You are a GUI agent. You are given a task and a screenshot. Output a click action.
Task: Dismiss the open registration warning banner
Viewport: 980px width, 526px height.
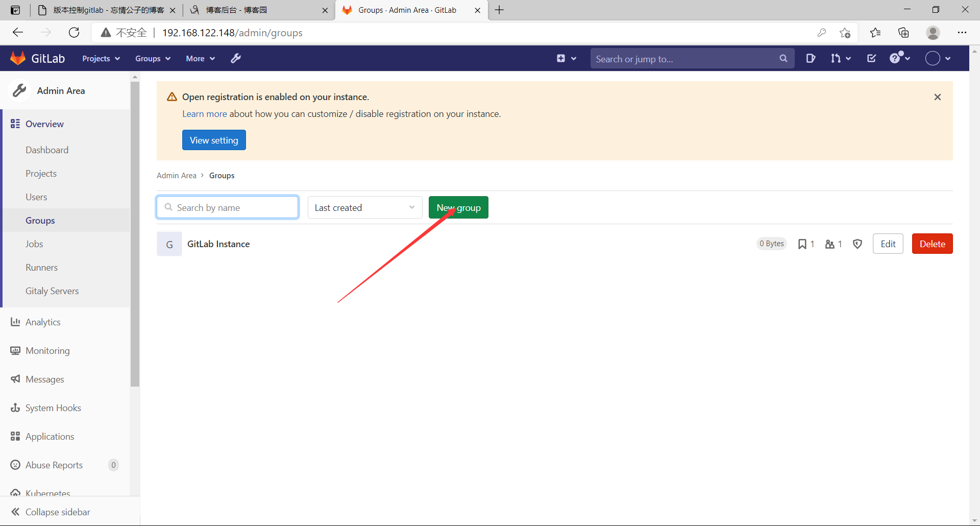click(x=938, y=97)
